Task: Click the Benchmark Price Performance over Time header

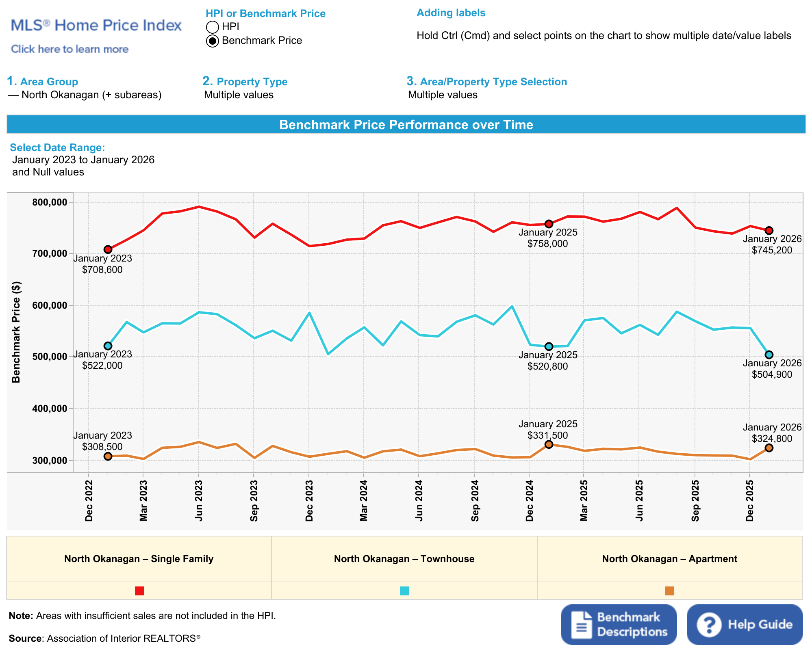Action: 406,124
